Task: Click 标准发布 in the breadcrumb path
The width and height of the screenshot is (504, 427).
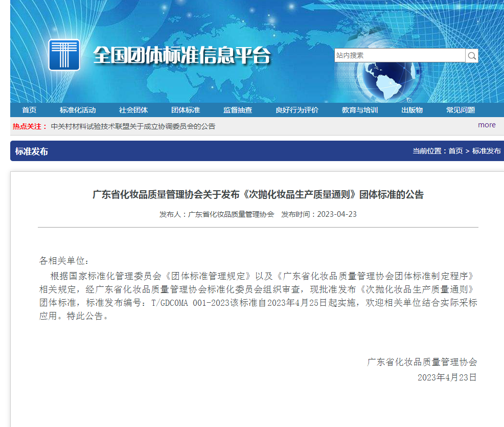Action: [487, 151]
